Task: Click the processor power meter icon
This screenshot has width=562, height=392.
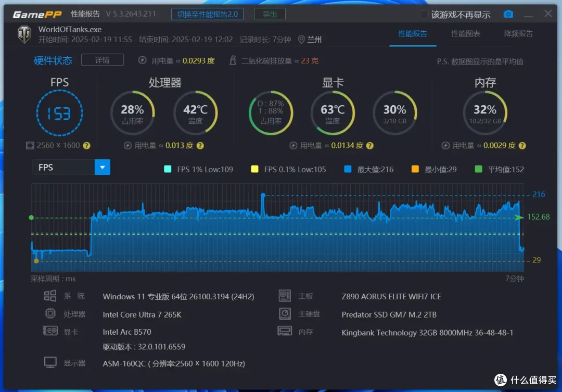Action: (x=127, y=145)
